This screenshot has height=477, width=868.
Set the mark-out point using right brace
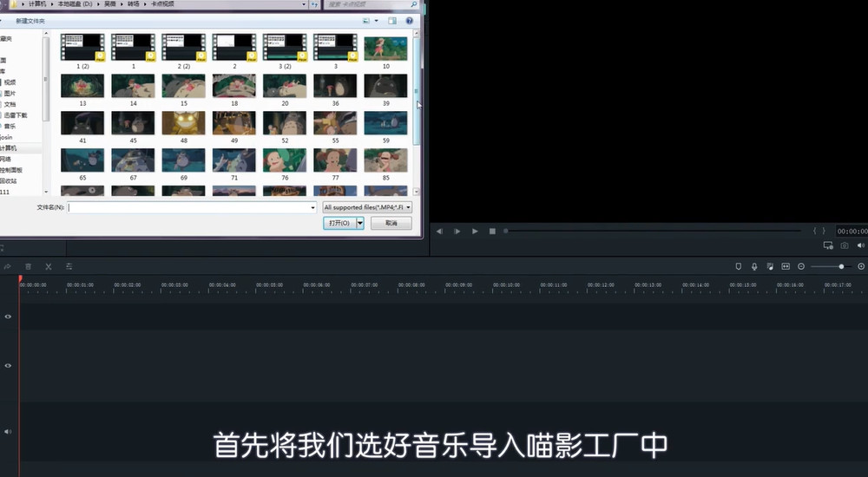point(824,231)
